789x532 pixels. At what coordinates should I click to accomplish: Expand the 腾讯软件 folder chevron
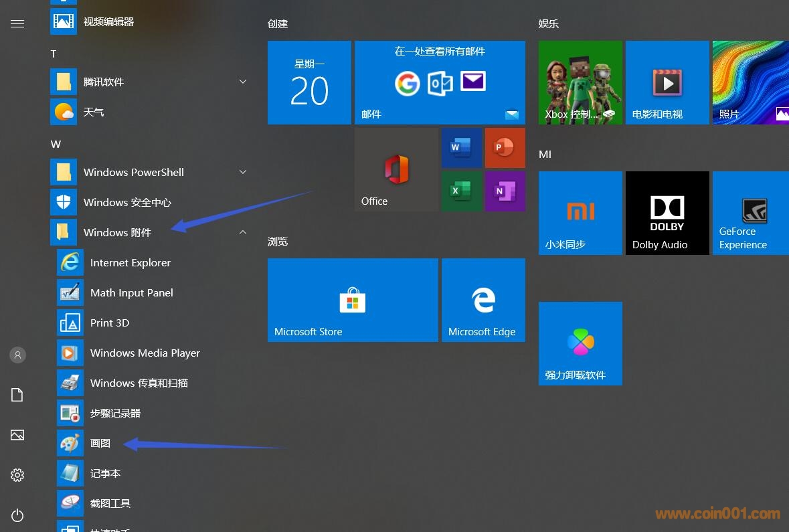(x=243, y=82)
